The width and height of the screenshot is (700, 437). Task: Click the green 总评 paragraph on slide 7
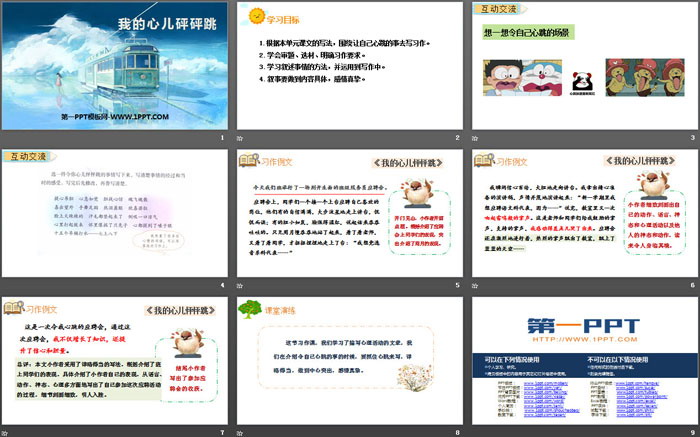point(89,379)
